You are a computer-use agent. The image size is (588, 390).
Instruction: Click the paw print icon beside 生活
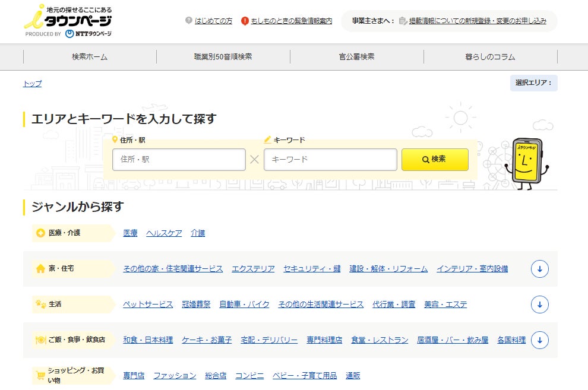pos(40,304)
